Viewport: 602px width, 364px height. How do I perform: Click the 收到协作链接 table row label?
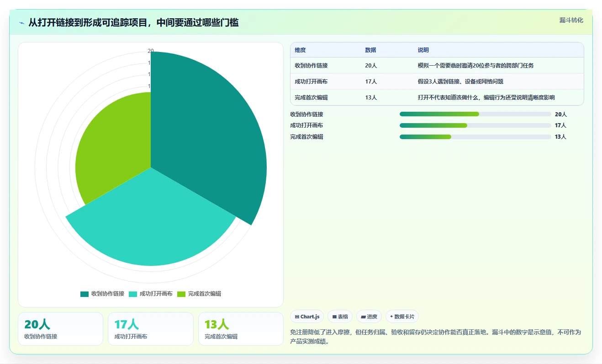pyautogui.click(x=311, y=66)
